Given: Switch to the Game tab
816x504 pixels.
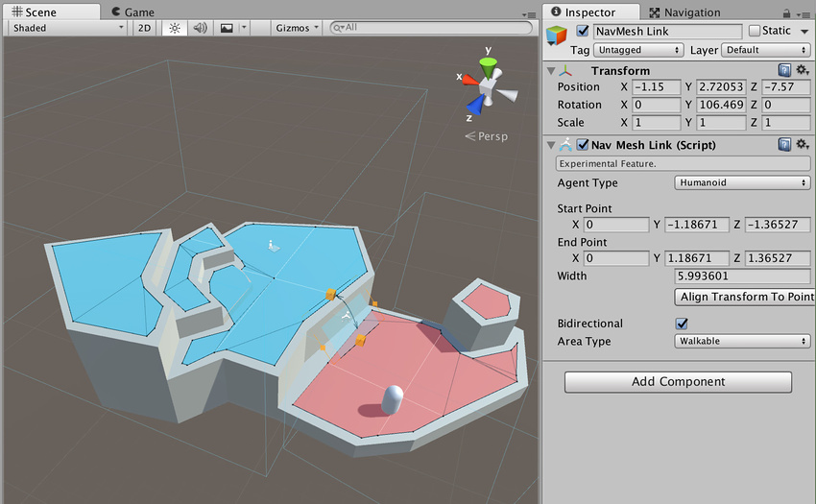Looking at the screenshot, I should click(132, 12).
